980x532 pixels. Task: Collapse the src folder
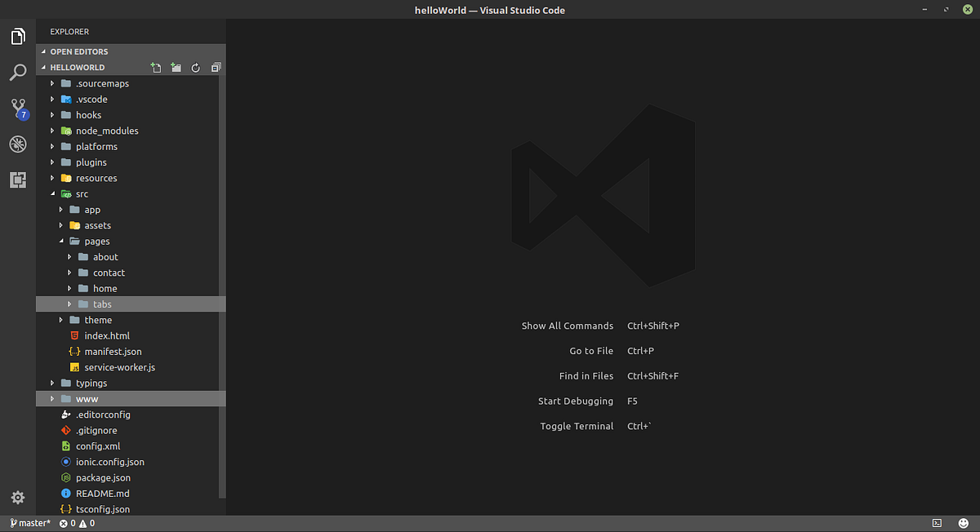(x=81, y=193)
